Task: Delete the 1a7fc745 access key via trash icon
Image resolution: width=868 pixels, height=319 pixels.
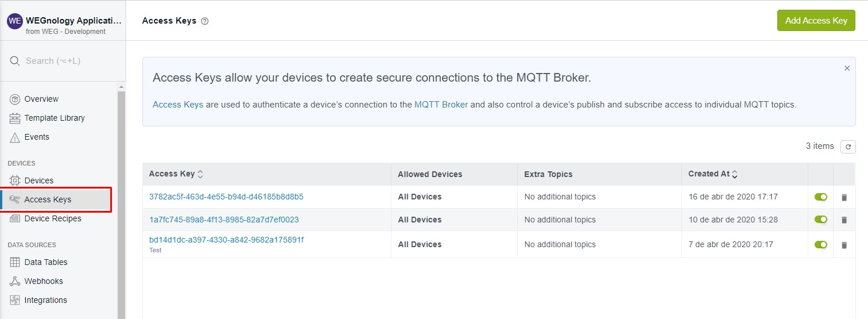Action: 844,220
